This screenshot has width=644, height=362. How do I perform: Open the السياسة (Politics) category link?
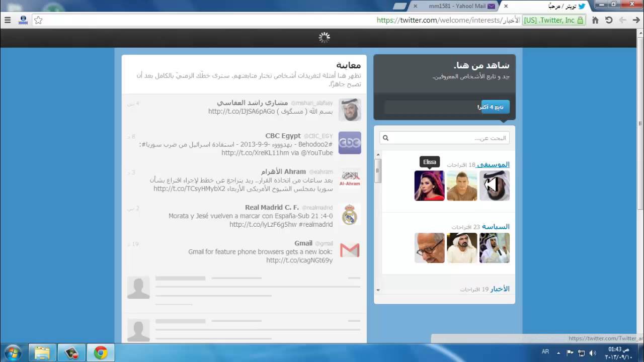point(496,227)
